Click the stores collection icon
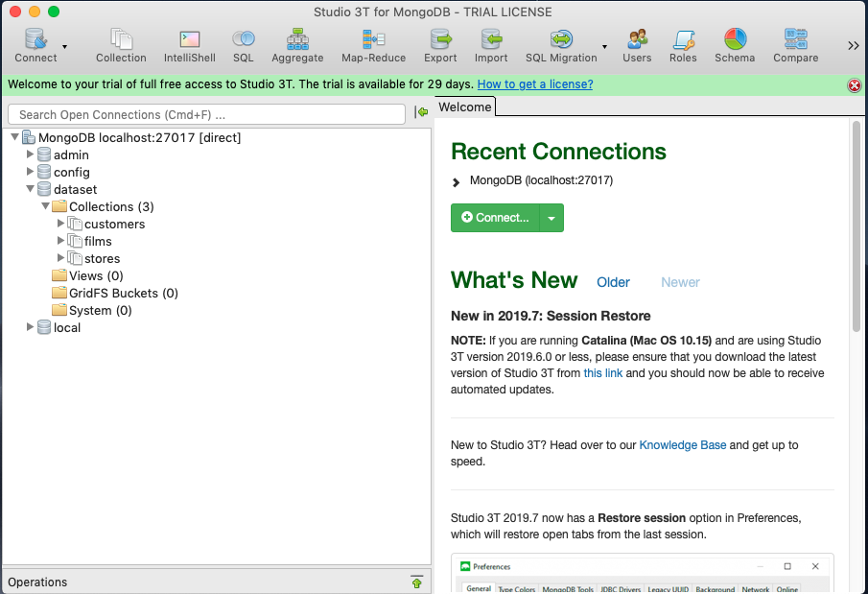 pos(75,258)
